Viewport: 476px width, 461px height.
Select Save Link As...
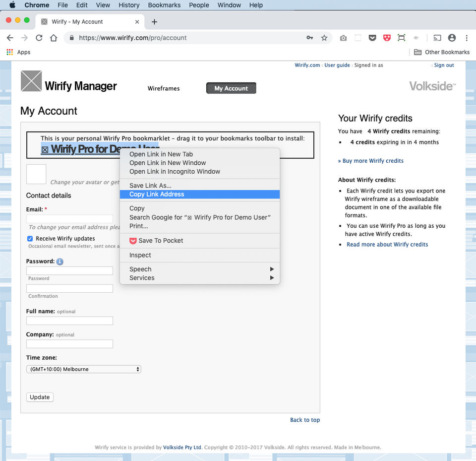(x=200, y=186)
